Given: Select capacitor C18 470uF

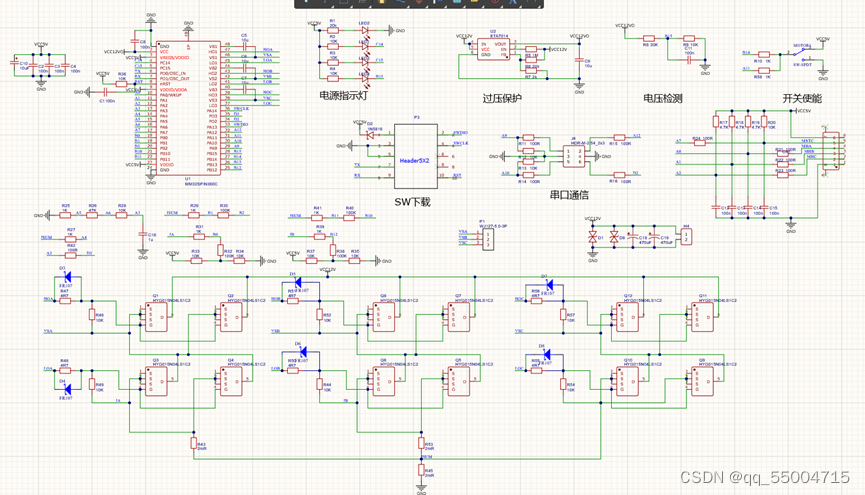Looking at the screenshot, I should point(633,236).
